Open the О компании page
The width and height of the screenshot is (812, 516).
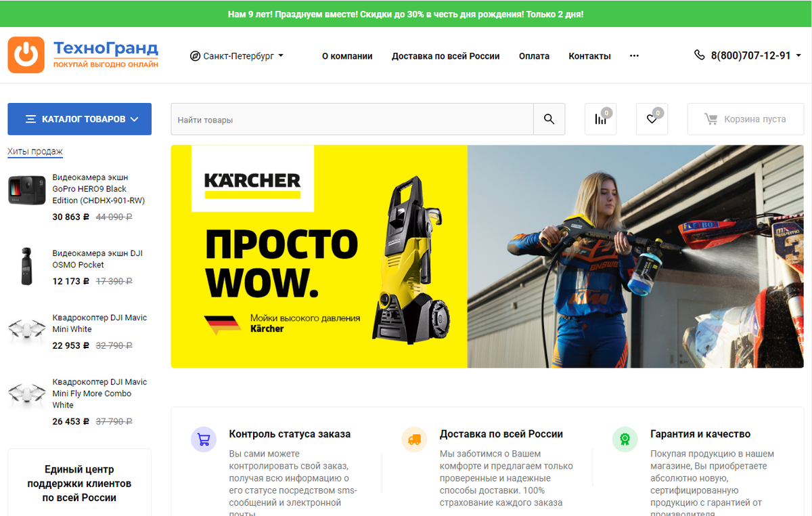[347, 56]
